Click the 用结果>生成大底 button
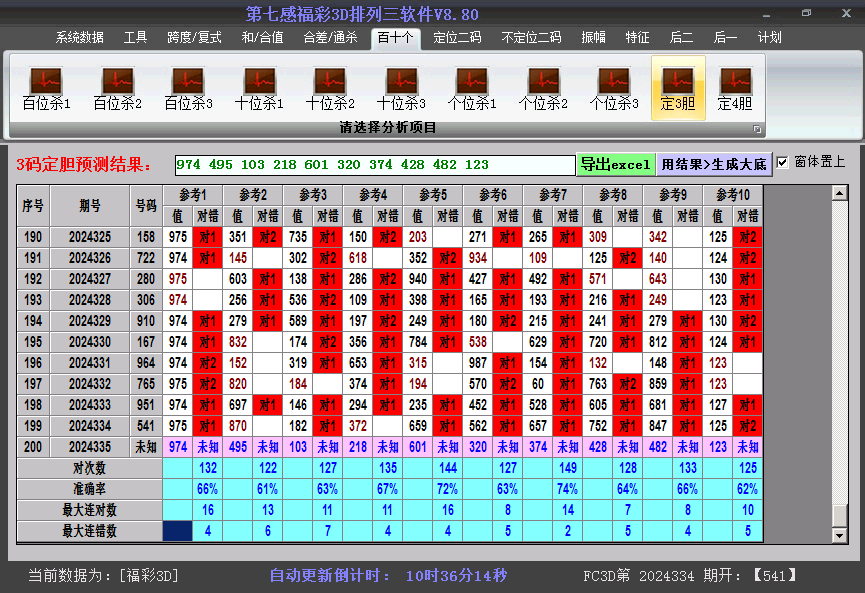The width and height of the screenshot is (865, 593). click(x=714, y=164)
